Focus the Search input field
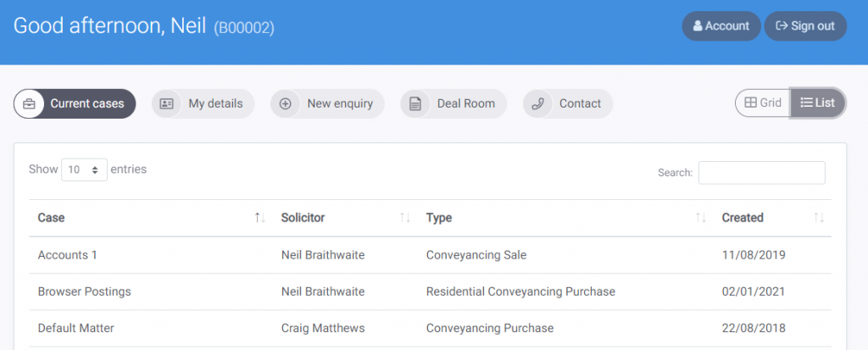The height and width of the screenshot is (350, 868). (x=762, y=173)
